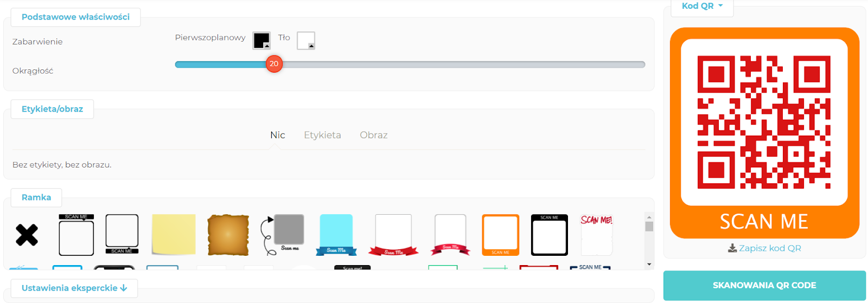This screenshot has height=303, width=868.
Task: Choose frame with SCAN ME label on top
Action: point(76,235)
